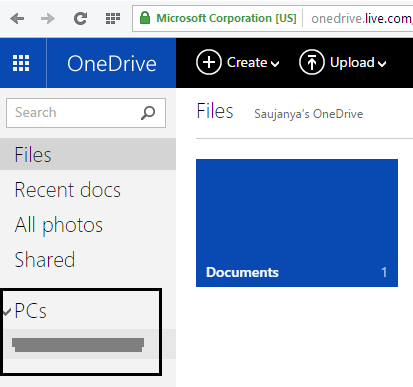413x387 pixels.
Task: Click the plus circle Create icon
Action: click(209, 62)
